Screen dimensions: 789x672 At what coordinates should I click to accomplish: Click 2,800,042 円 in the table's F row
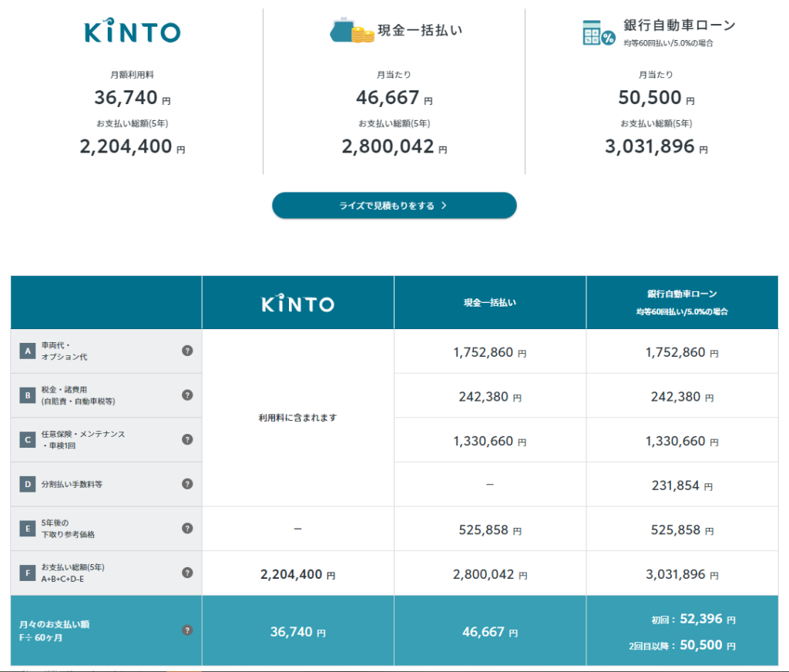pyautogui.click(x=490, y=574)
